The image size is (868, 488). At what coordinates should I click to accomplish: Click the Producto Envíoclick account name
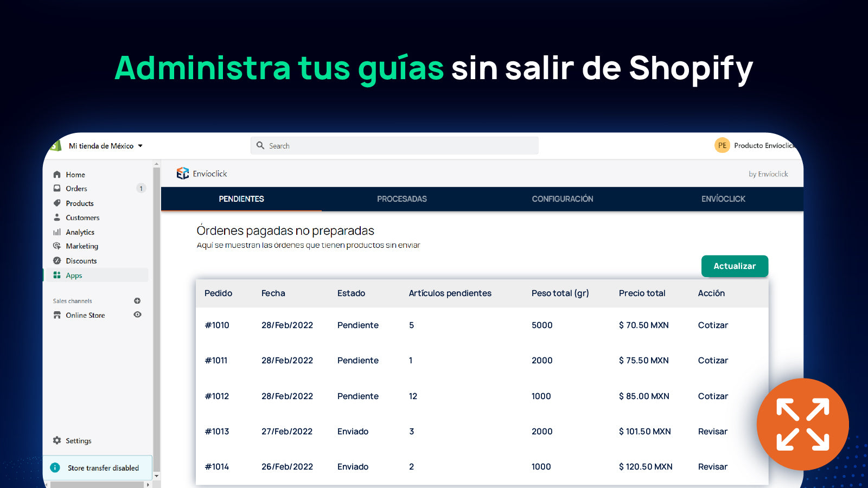tap(765, 145)
